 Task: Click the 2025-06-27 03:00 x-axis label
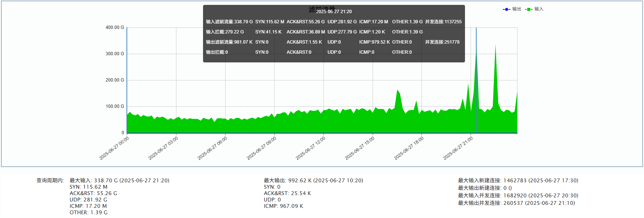click(163, 148)
